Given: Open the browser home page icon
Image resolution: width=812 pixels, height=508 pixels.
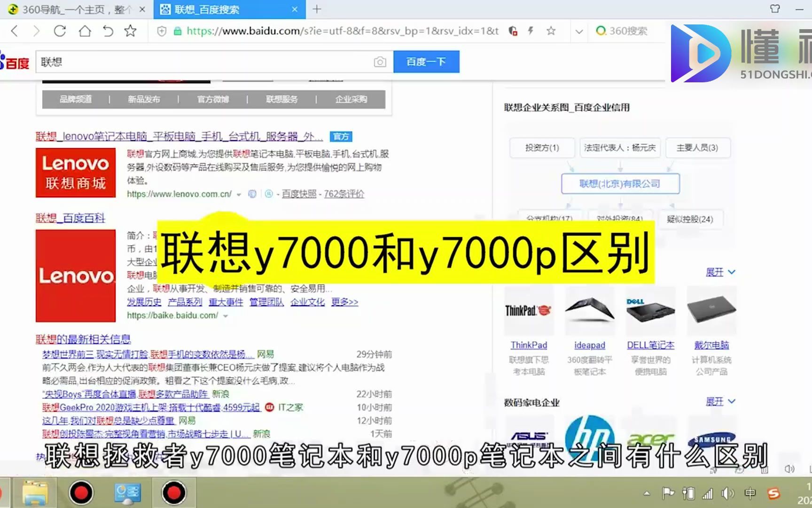Looking at the screenshot, I should tap(85, 31).
